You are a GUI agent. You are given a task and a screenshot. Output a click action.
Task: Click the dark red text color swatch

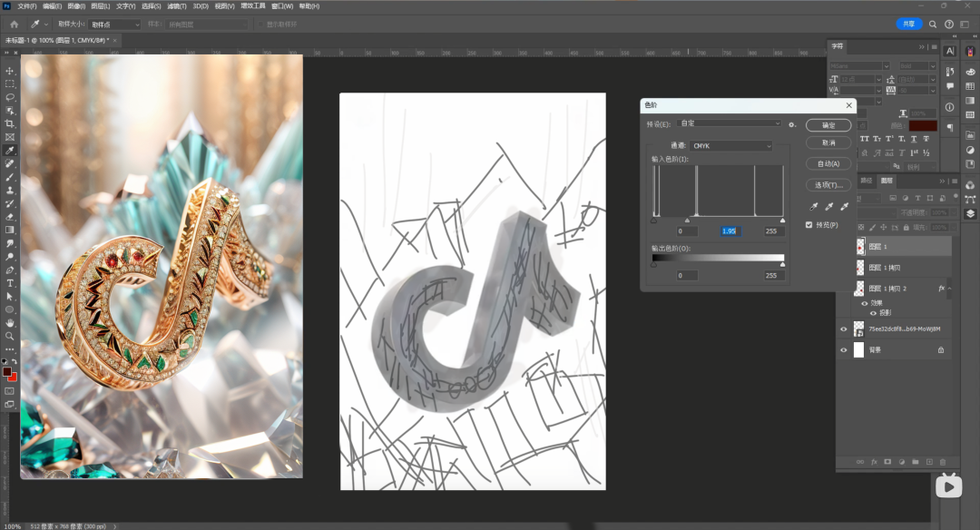pos(923,125)
